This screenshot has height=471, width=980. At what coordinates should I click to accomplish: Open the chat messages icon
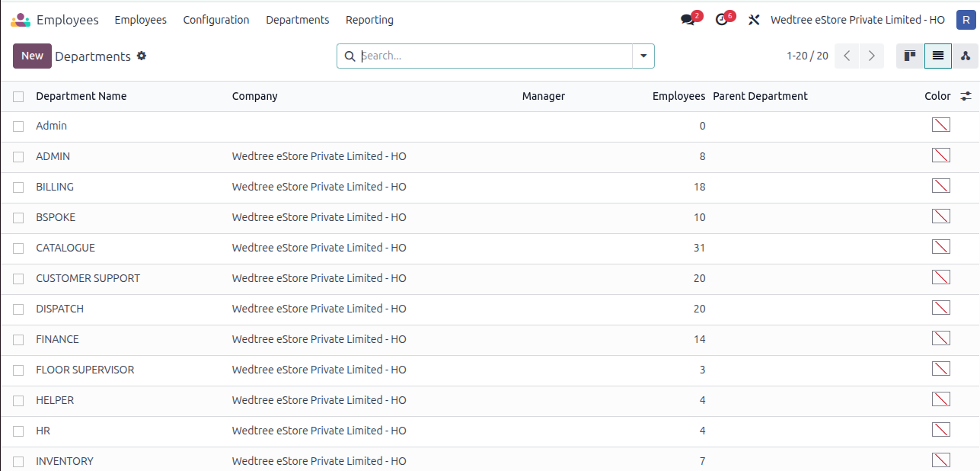tap(688, 20)
